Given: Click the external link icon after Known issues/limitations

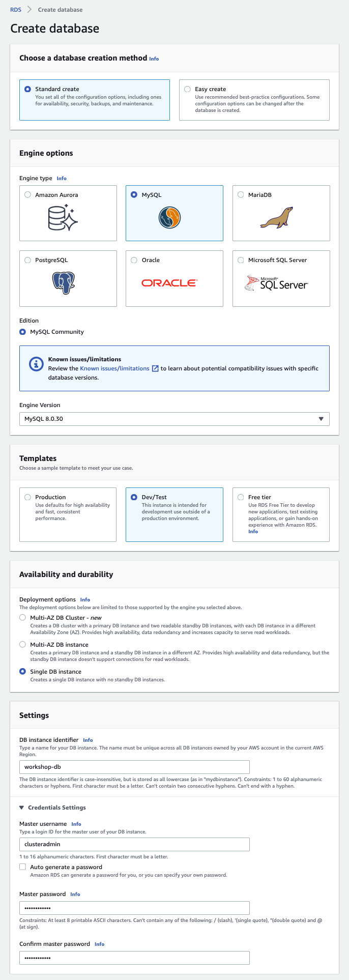Looking at the screenshot, I should 155,368.
